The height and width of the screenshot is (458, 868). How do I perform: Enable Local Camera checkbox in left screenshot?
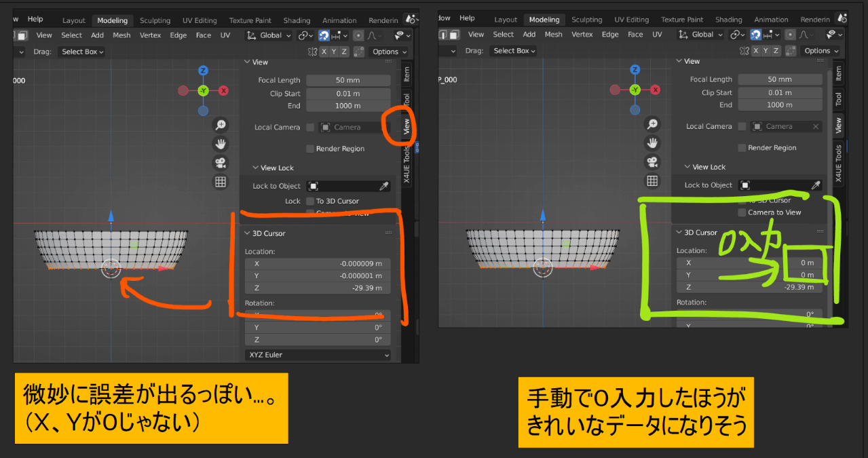point(310,128)
